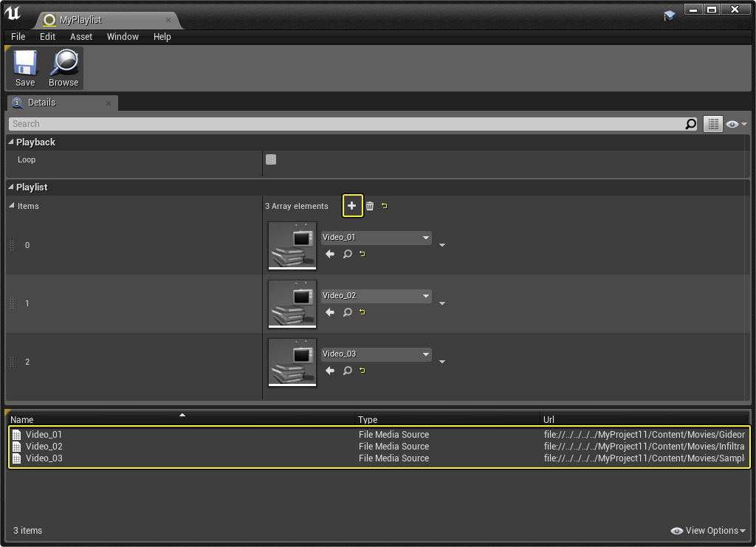The height and width of the screenshot is (547, 756).
Task: Click trash icon to empty the Items array
Action: 370,206
